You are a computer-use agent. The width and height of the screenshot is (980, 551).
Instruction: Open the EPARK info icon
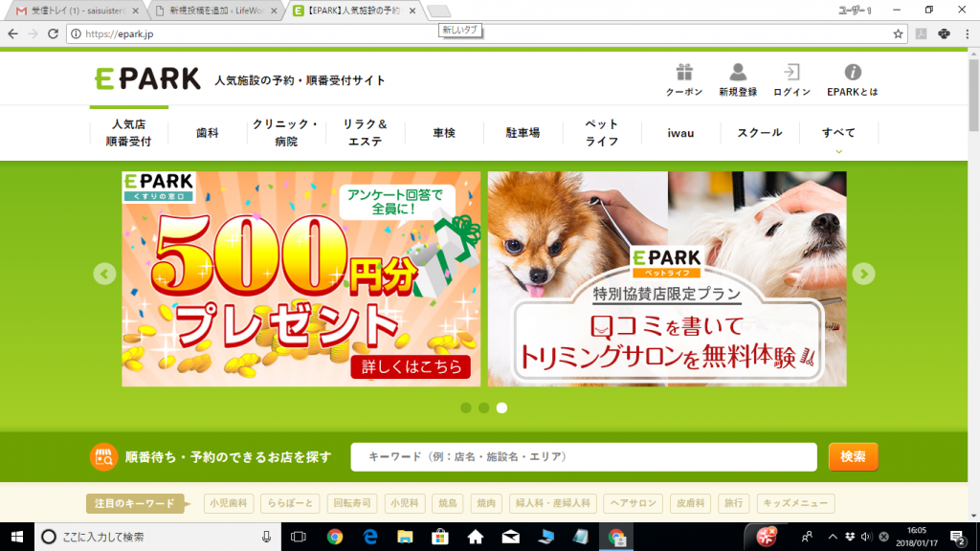pyautogui.click(x=852, y=73)
